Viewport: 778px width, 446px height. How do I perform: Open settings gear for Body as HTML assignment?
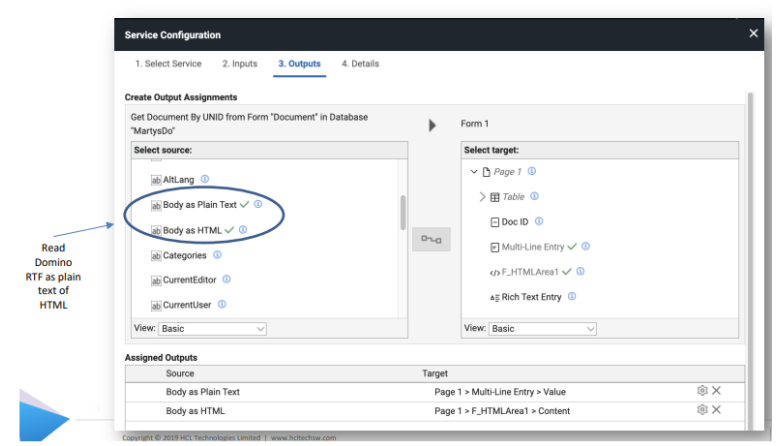click(x=702, y=410)
